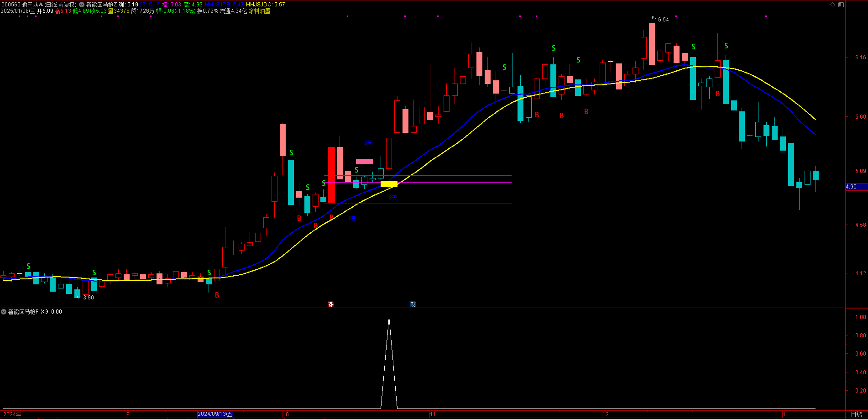The width and height of the screenshot is (868, 419).
Task: Click the 换0.79% turnover value
Action: pos(208,11)
